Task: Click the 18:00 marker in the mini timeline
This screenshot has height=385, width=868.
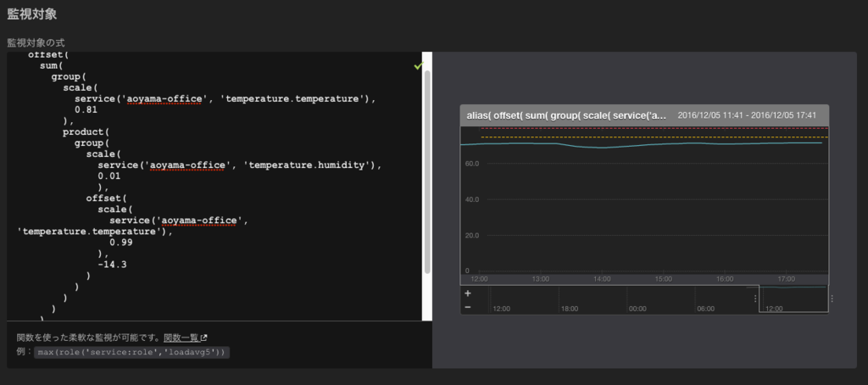Action: click(x=570, y=309)
